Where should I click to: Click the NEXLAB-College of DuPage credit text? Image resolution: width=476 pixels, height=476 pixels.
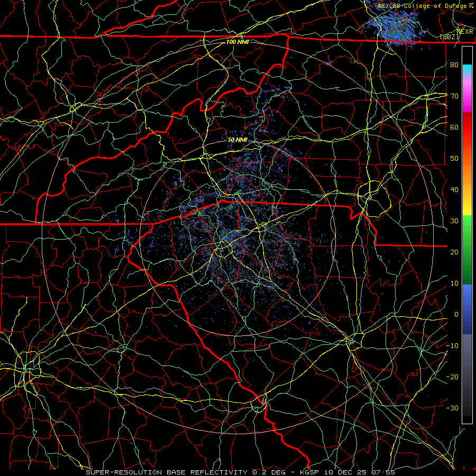(x=422, y=6)
